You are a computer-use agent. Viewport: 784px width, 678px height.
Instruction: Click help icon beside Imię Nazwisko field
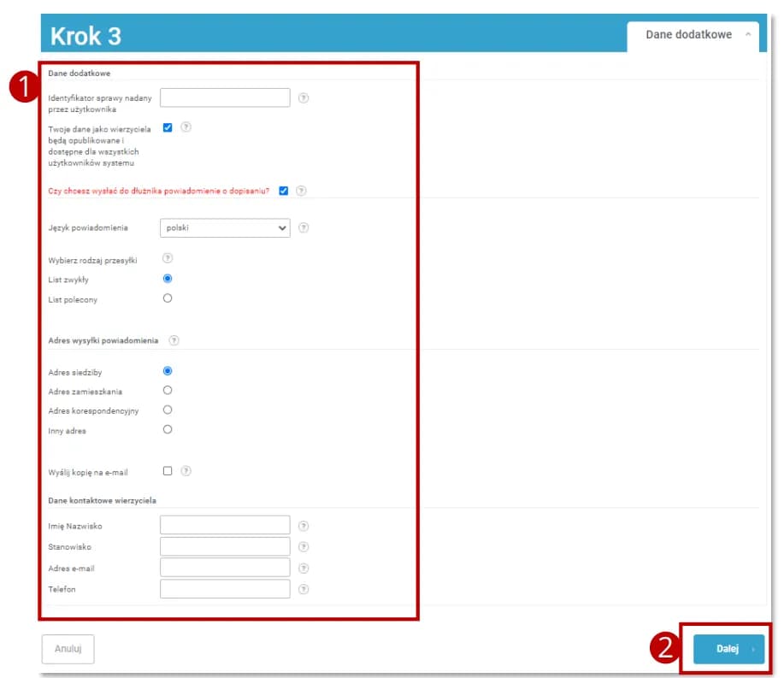[x=304, y=526]
